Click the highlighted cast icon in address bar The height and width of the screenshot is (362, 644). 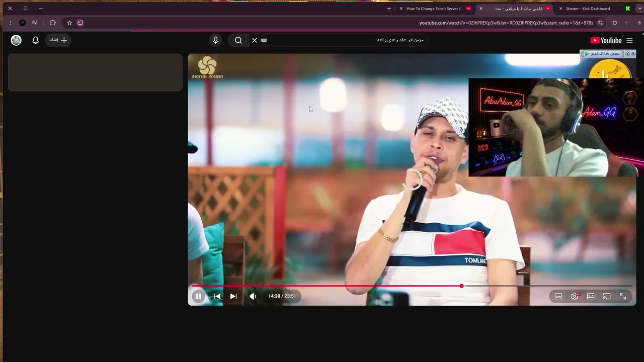click(80, 23)
